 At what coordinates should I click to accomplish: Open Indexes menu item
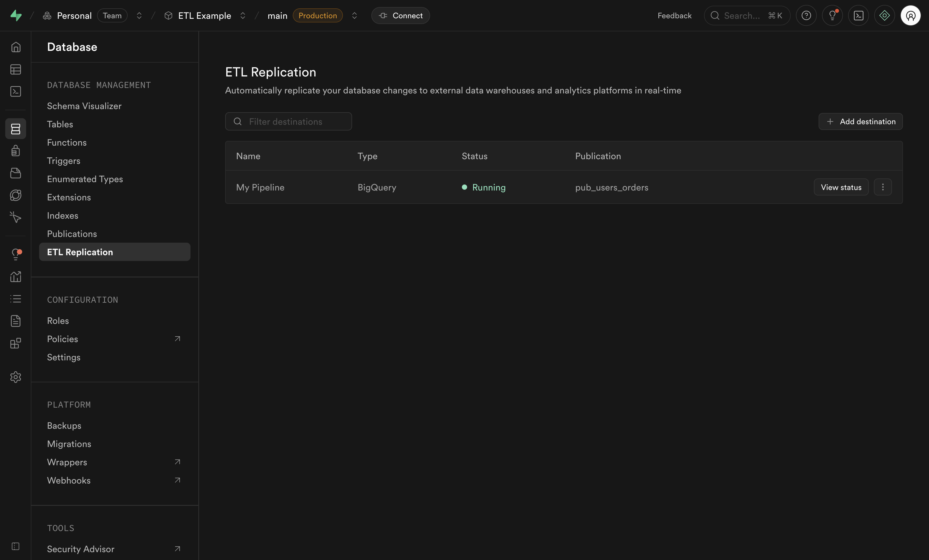[115, 216]
